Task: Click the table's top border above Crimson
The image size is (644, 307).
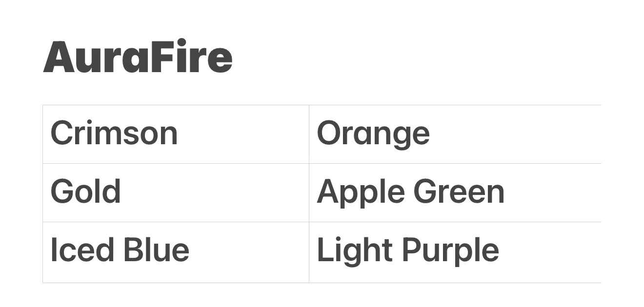Action: coord(176,105)
